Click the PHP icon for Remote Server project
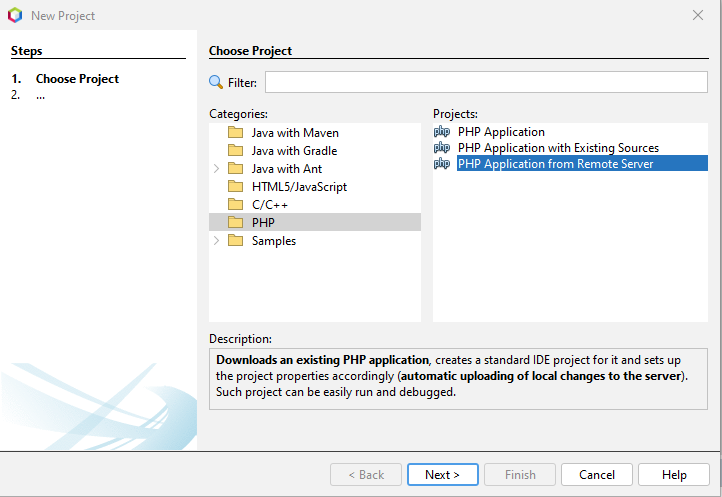 pos(441,164)
